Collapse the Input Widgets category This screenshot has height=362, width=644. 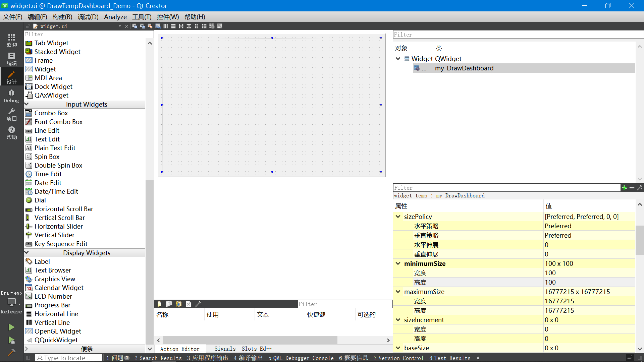click(27, 104)
